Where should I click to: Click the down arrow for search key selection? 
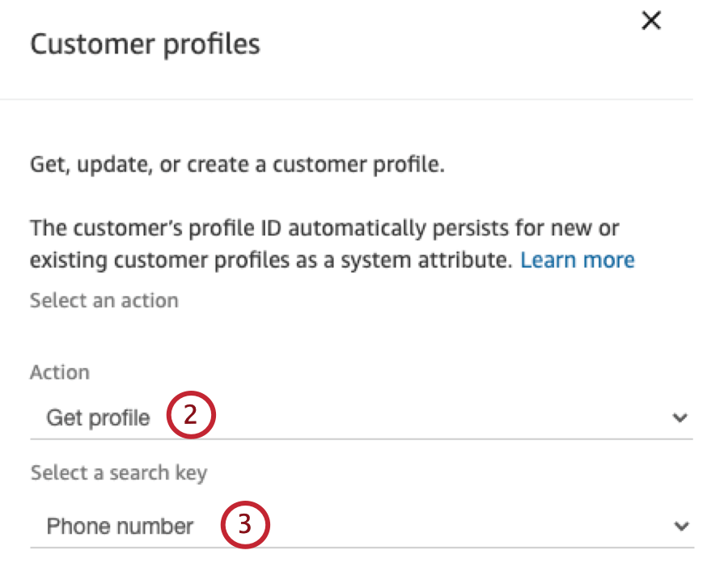pyautogui.click(x=682, y=525)
